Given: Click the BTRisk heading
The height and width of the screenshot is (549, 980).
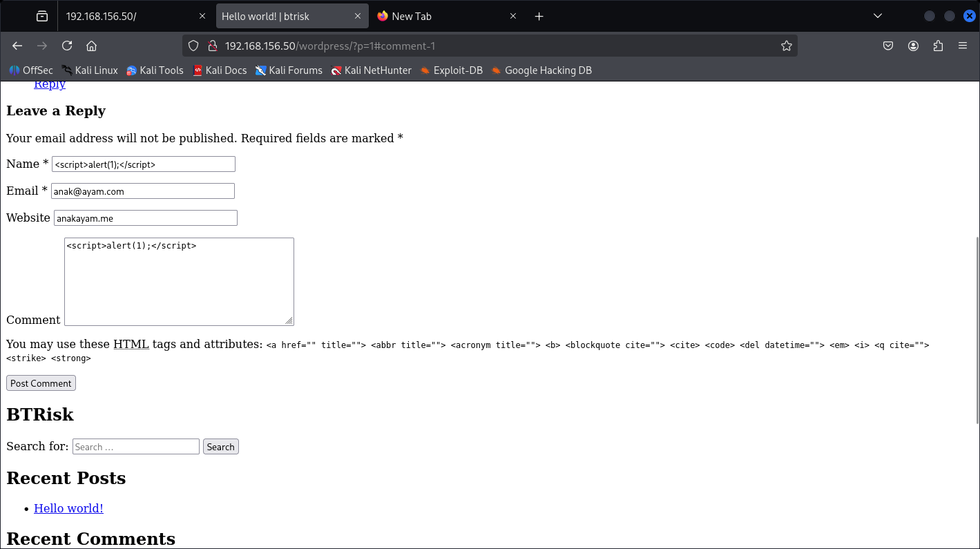Looking at the screenshot, I should point(40,414).
